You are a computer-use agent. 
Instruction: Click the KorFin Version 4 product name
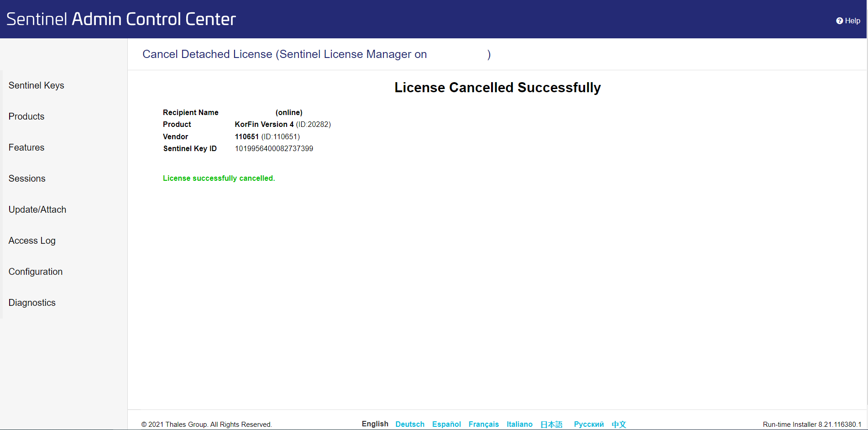tap(264, 124)
